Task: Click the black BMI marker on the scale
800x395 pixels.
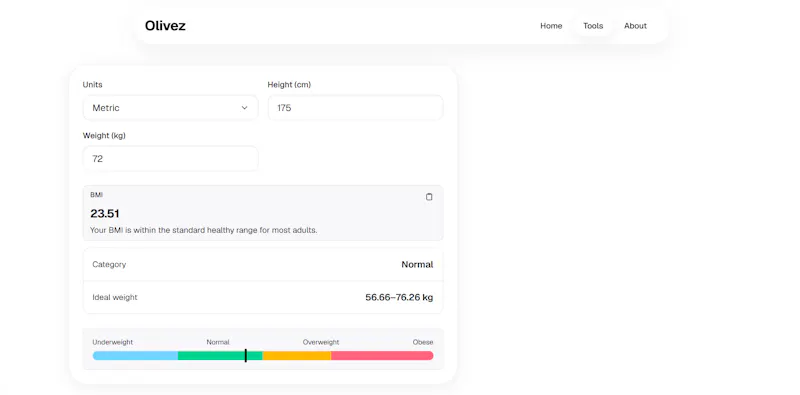Action: point(245,356)
